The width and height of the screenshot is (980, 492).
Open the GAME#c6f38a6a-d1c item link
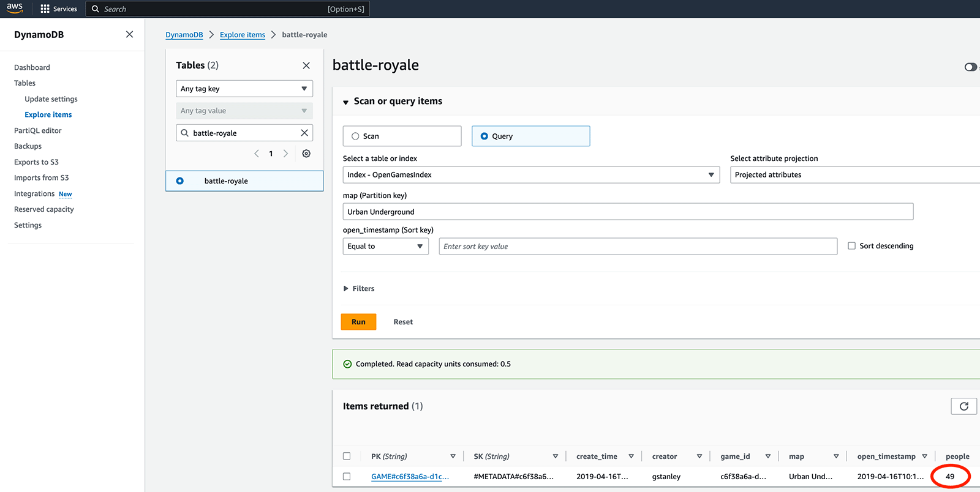[410, 477]
